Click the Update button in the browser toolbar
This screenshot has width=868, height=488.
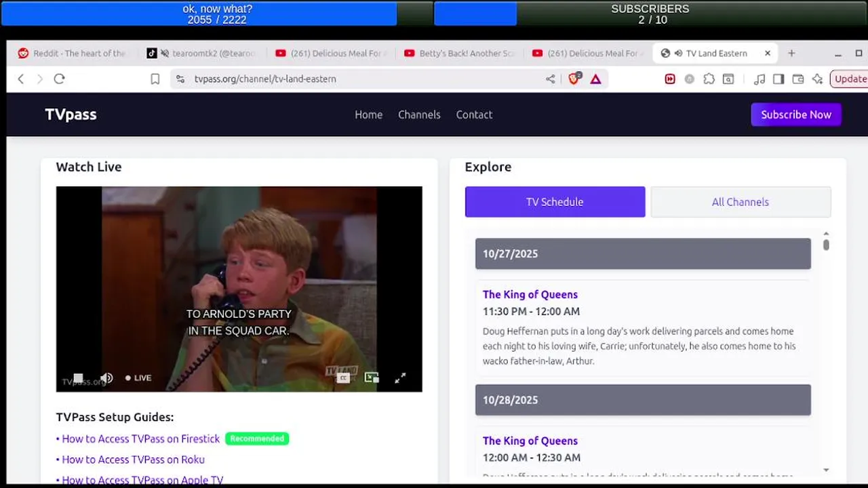point(849,79)
